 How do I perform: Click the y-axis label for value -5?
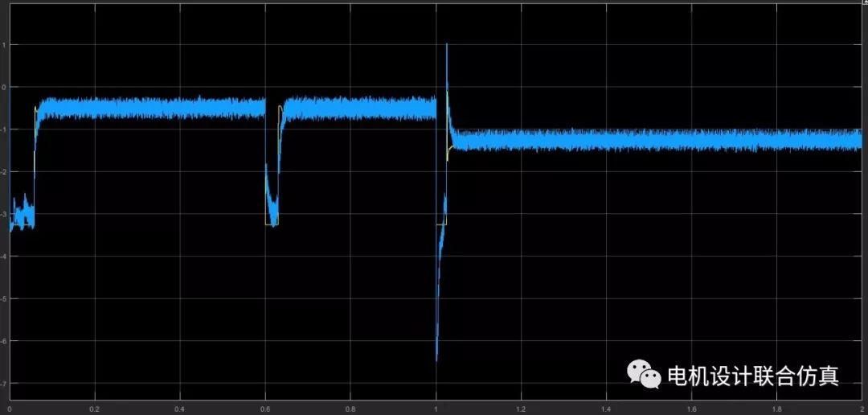(5, 298)
